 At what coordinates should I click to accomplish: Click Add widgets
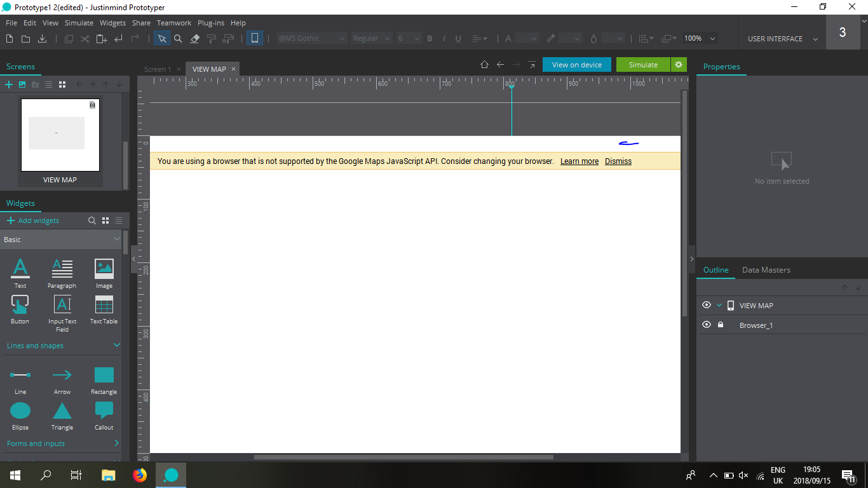tap(33, 220)
